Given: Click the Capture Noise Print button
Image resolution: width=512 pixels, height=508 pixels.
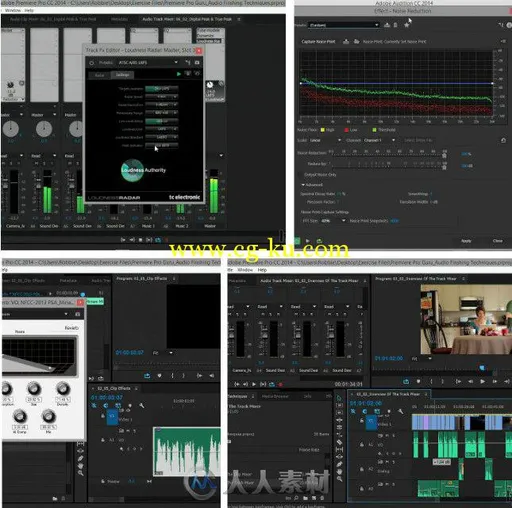Looking at the screenshot, I should pyautogui.click(x=318, y=42).
